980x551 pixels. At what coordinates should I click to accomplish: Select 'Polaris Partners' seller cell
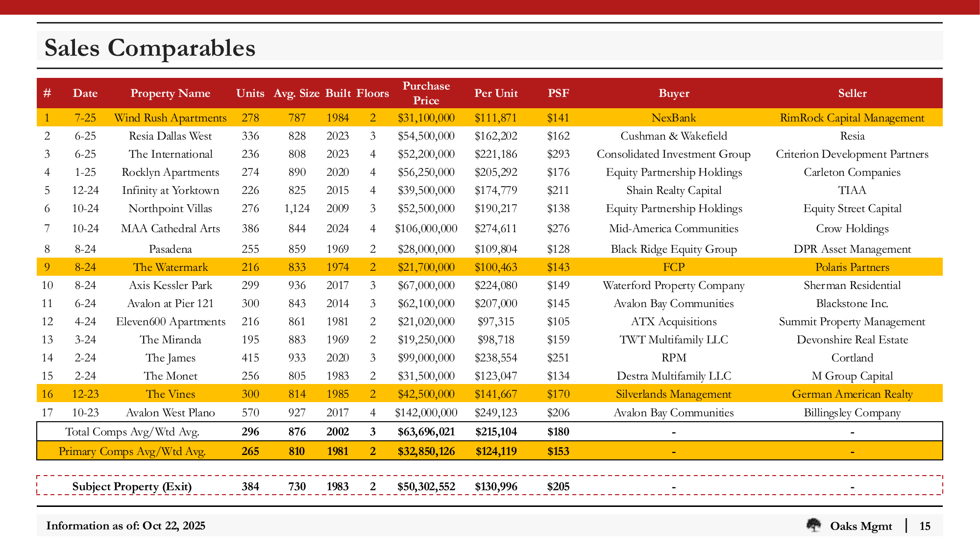852,267
